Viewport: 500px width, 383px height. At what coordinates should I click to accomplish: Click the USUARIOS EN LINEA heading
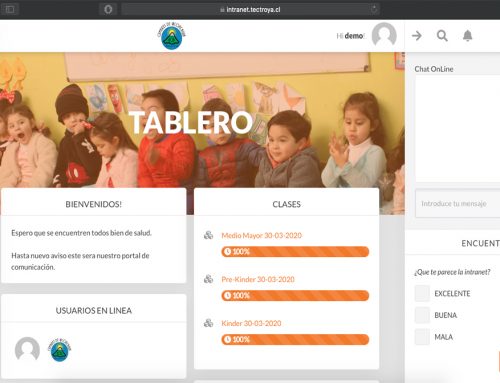coord(94,310)
